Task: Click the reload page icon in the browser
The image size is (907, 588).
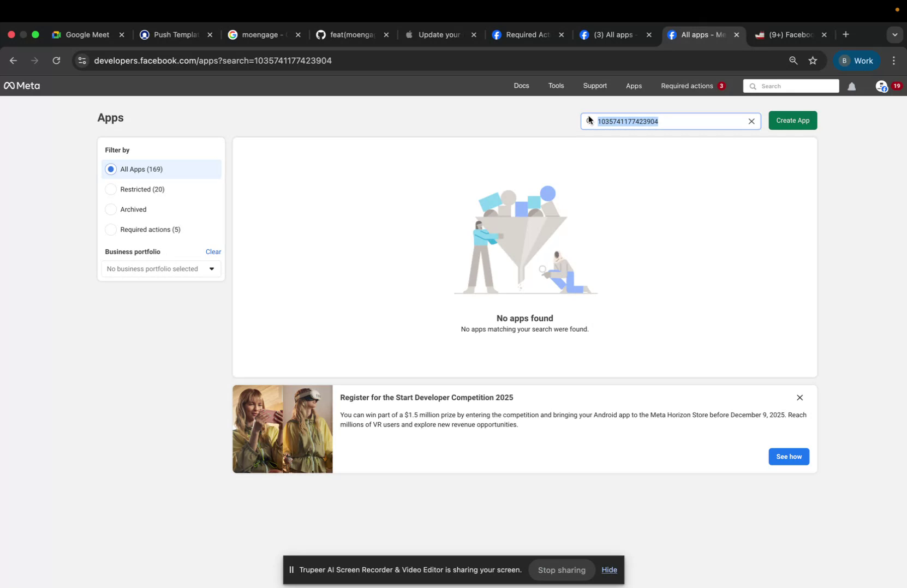Action: point(56,61)
